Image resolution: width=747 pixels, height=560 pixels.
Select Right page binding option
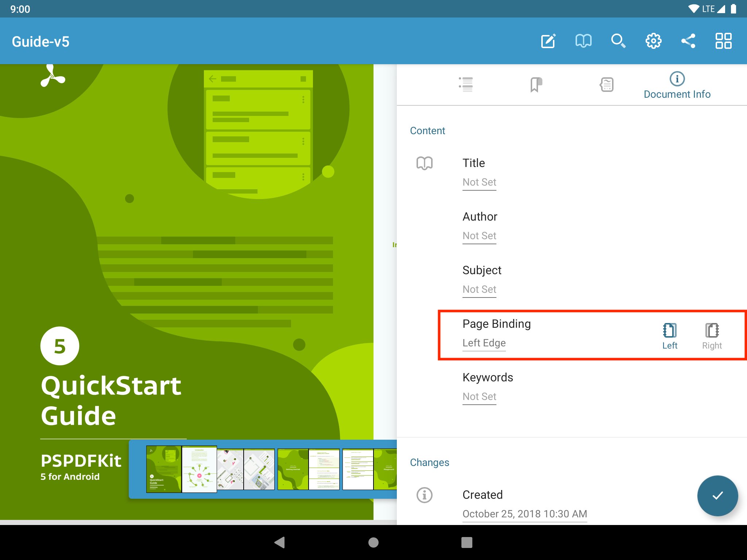(x=712, y=336)
